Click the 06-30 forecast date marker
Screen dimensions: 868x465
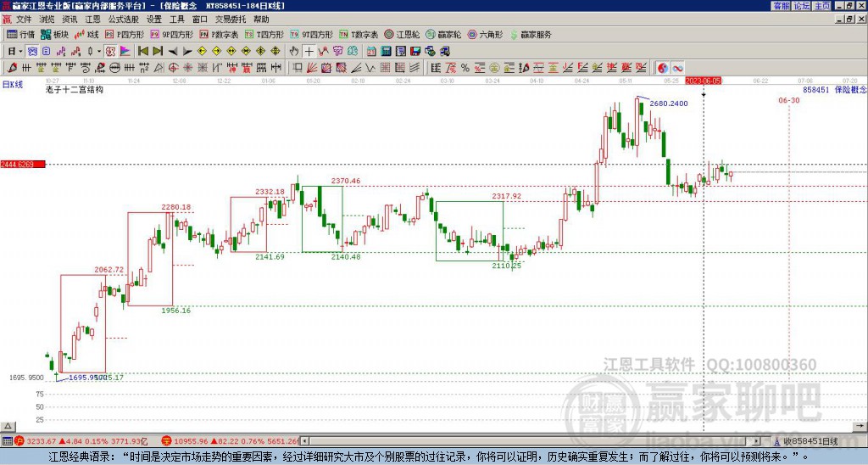[789, 100]
